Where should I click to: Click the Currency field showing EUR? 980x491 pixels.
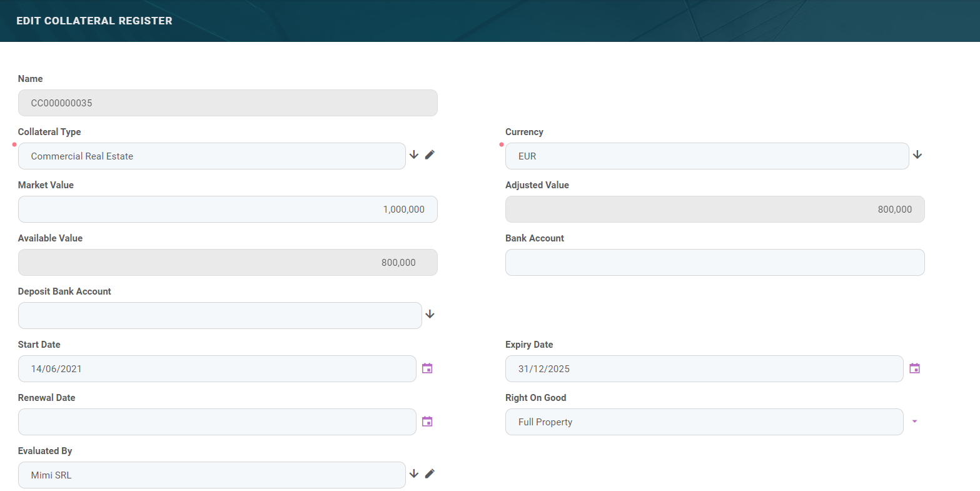tap(707, 156)
